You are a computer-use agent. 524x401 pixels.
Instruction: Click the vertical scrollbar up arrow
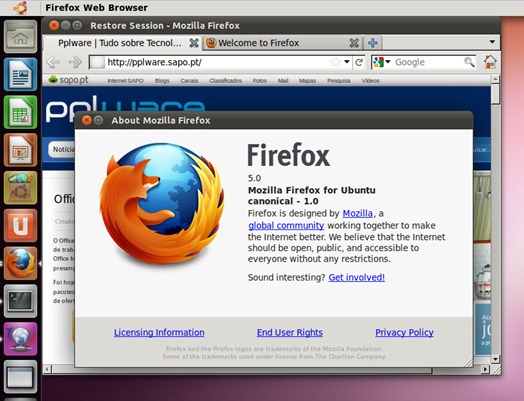tap(495, 79)
